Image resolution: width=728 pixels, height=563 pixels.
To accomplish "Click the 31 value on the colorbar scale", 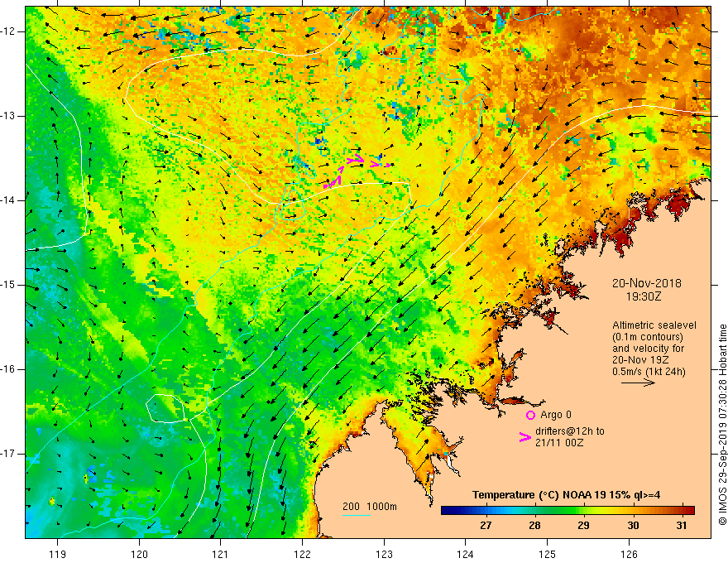I will 681,526.
